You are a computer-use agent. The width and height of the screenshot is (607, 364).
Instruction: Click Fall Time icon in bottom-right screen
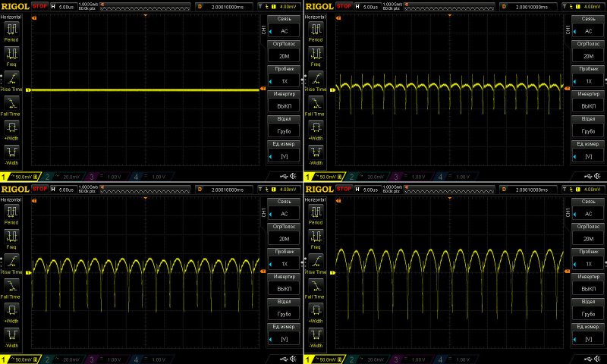coord(316,284)
